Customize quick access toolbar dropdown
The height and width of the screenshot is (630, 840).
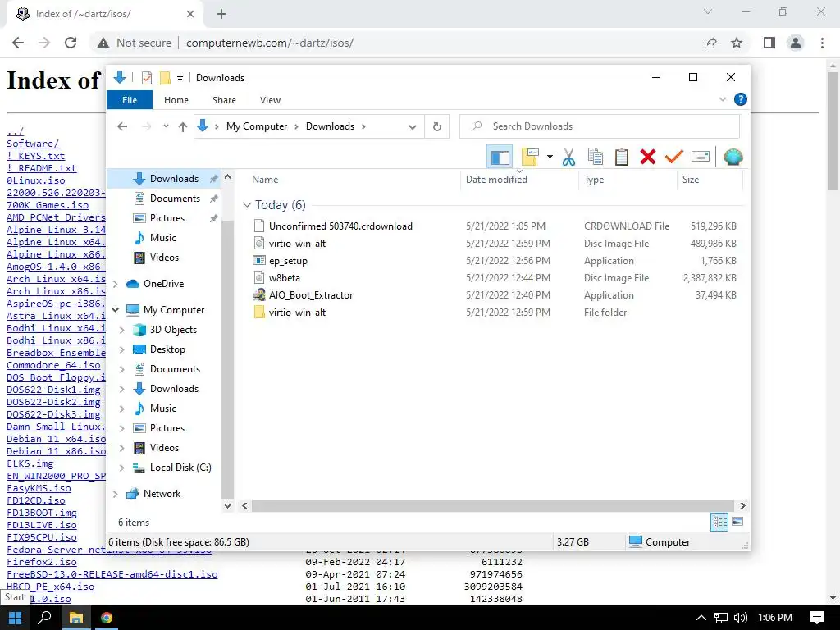pos(180,78)
